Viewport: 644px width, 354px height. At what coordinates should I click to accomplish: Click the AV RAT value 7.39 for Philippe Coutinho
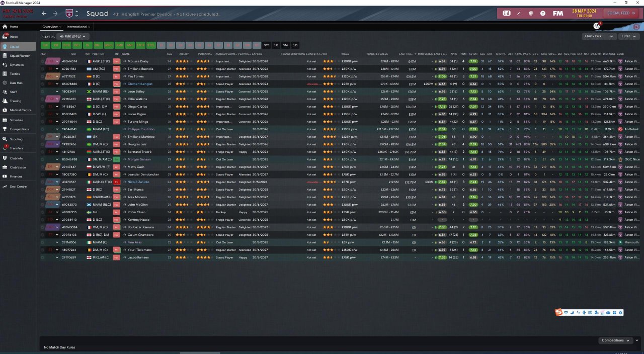pos(473,129)
